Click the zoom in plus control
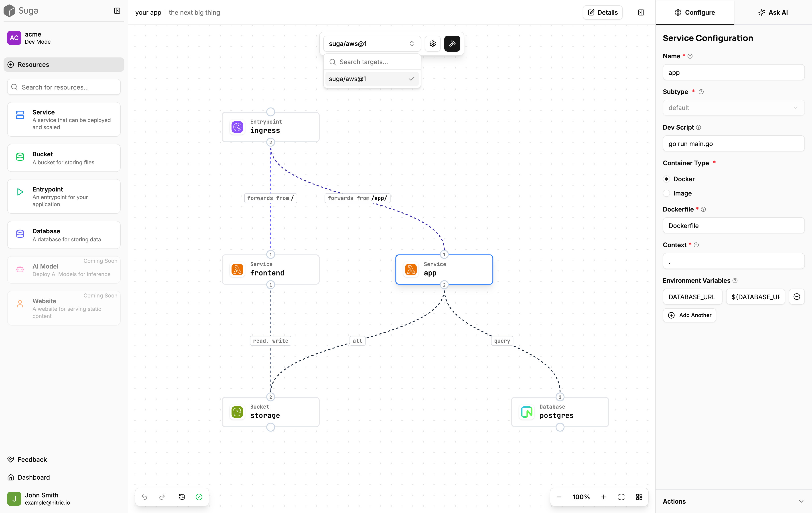Image resolution: width=812 pixels, height=513 pixels. tap(603, 497)
